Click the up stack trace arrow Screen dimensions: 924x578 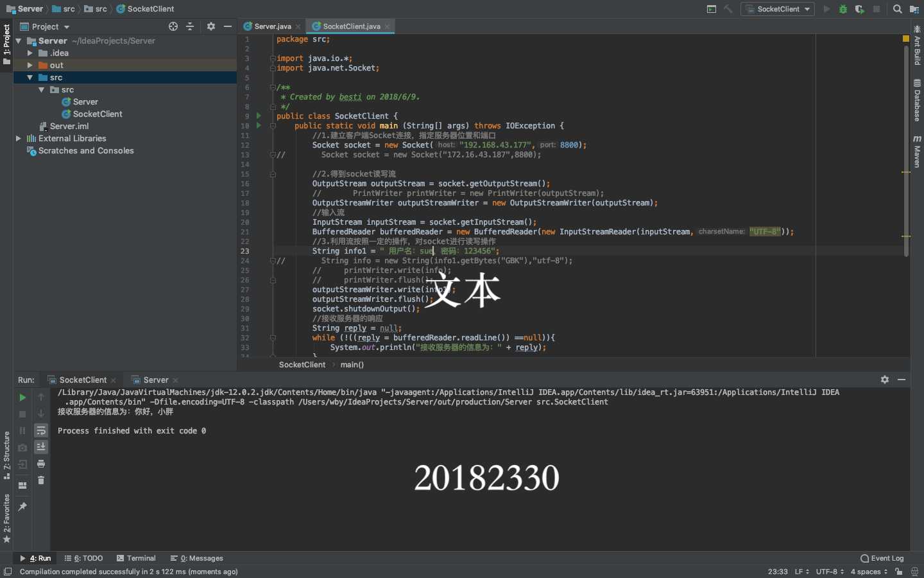(x=41, y=398)
